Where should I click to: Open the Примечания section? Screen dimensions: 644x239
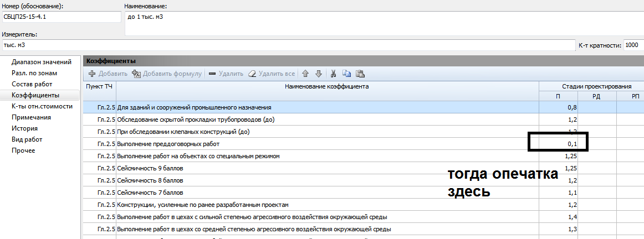click(32, 117)
